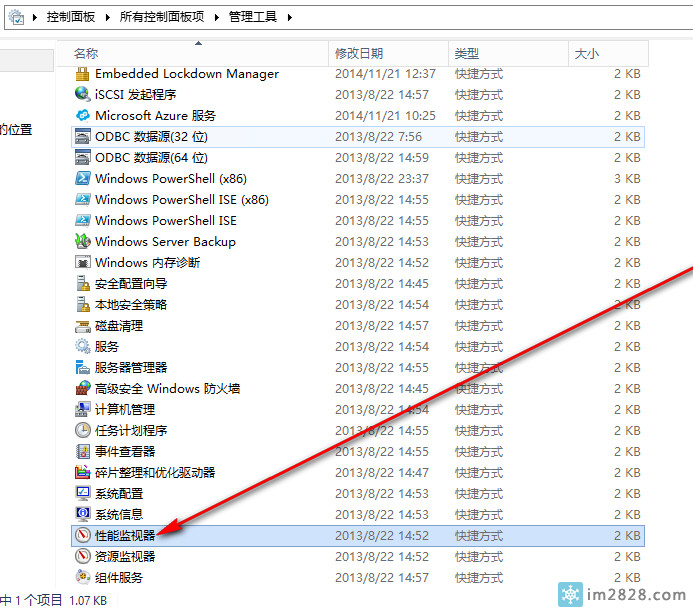Click the 管理工具 breadcrumb

253,17
